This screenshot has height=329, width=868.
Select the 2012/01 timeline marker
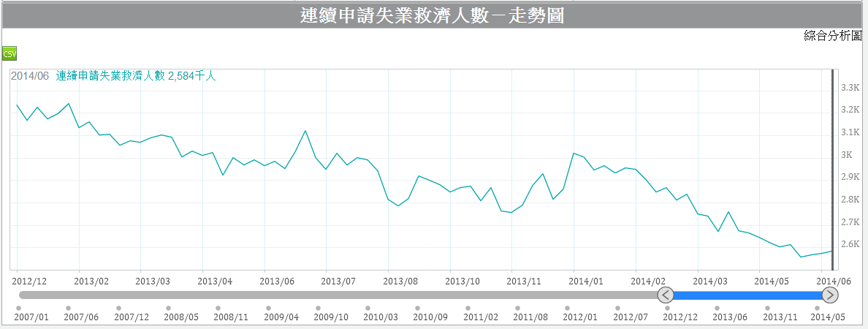(568, 308)
